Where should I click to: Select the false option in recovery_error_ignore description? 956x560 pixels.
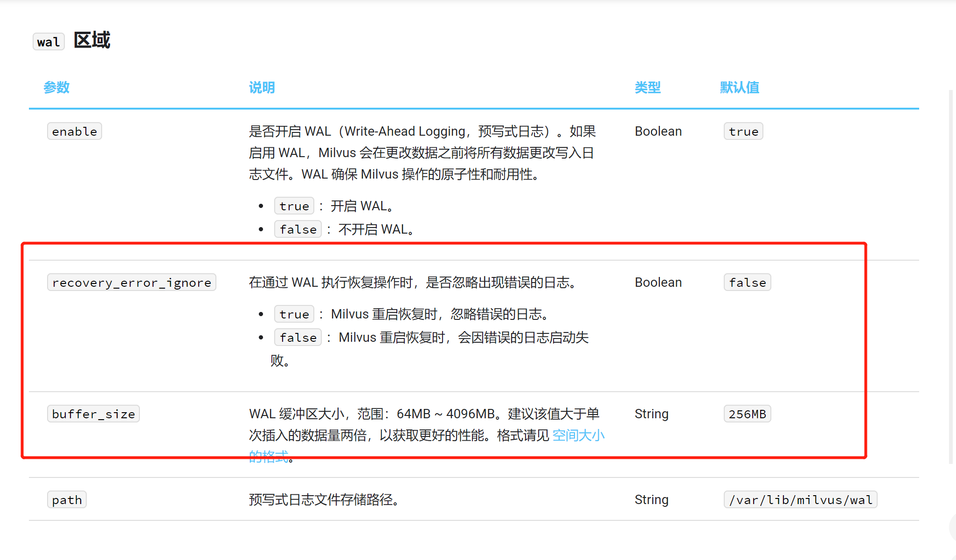click(297, 337)
